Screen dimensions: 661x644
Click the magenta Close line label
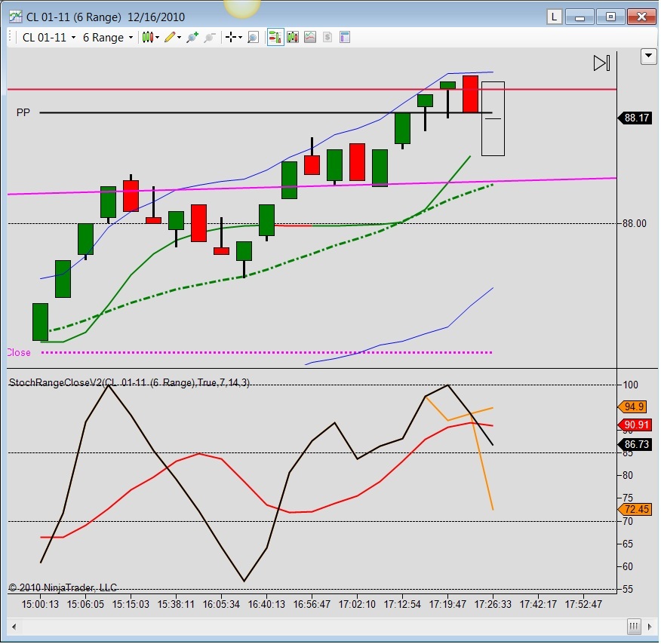pyautogui.click(x=19, y=353)
